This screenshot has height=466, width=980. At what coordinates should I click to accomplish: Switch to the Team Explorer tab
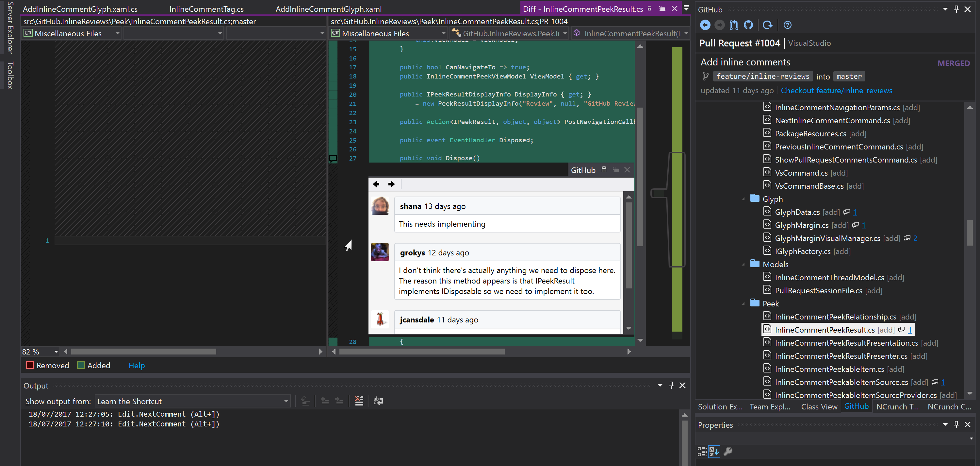click(x=770, y=406)
